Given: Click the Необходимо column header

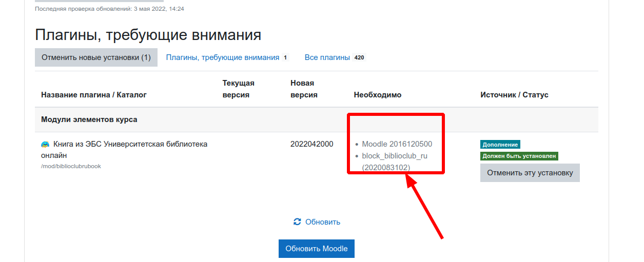Looking at the screenshot, I should pyautogui.click(x=378, y=95).
